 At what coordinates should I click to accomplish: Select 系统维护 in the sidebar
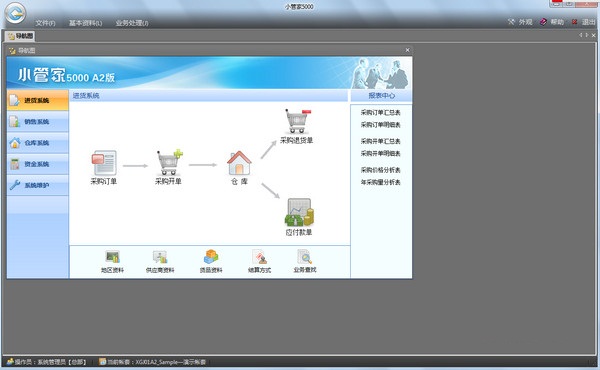click(x=38, y=185)
